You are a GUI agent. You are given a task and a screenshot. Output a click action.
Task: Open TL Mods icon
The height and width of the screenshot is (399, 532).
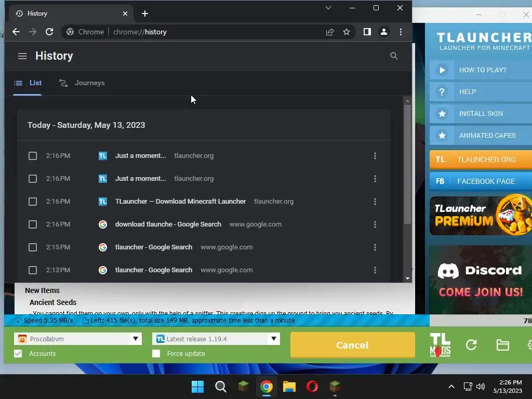coord(440,345)
